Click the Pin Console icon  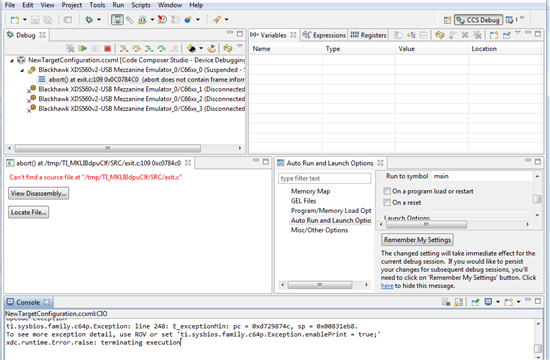tap(475, 302)
